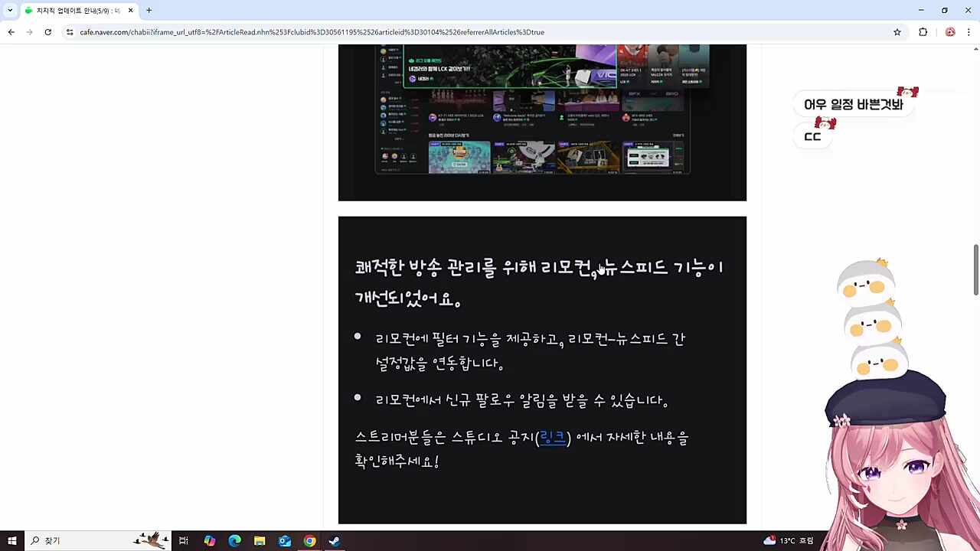Open the Chrome extensions menu
980x551 pixels.
tap(923, 32)
